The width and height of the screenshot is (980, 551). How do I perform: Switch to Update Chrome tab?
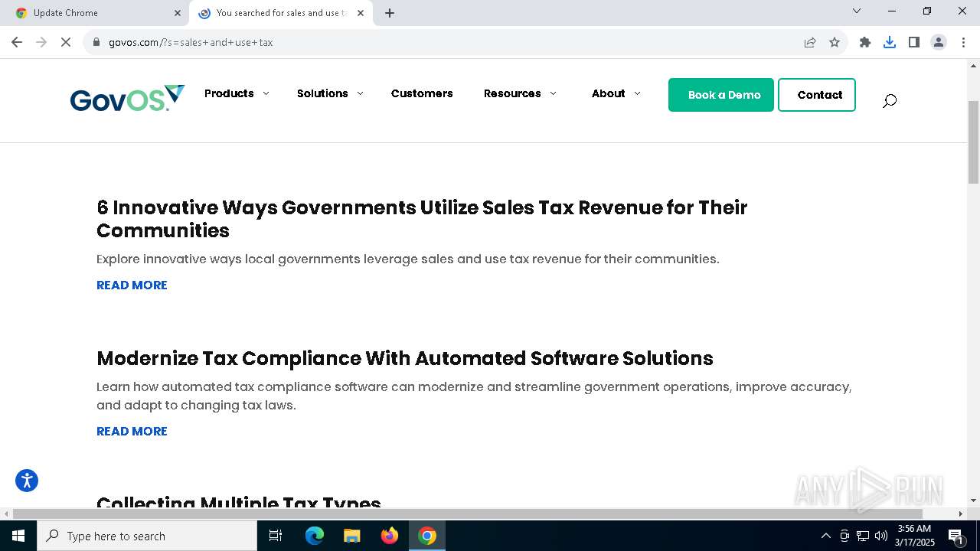[x=96, y=13]
